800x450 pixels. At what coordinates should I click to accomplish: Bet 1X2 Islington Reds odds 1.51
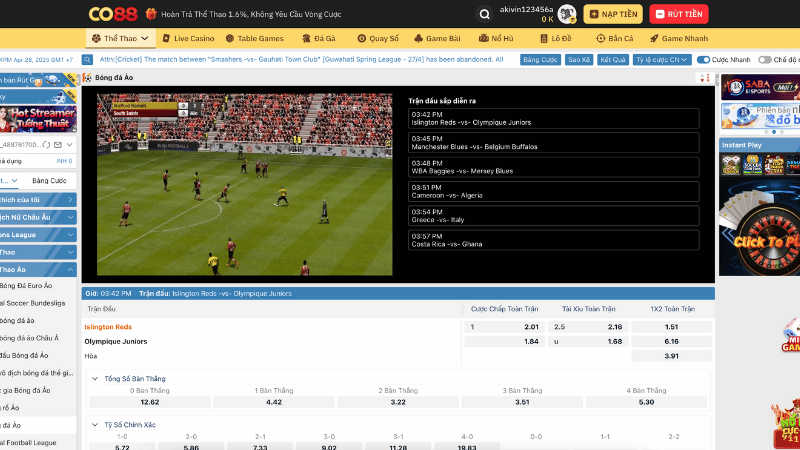(x=671, y=327)
